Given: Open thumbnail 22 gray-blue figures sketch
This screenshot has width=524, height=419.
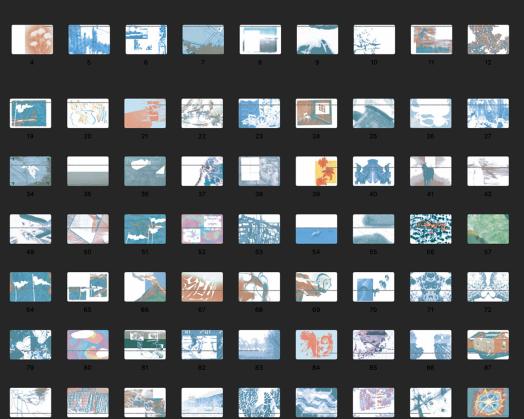Looking at the screenshot, I should tap(202, 113).
